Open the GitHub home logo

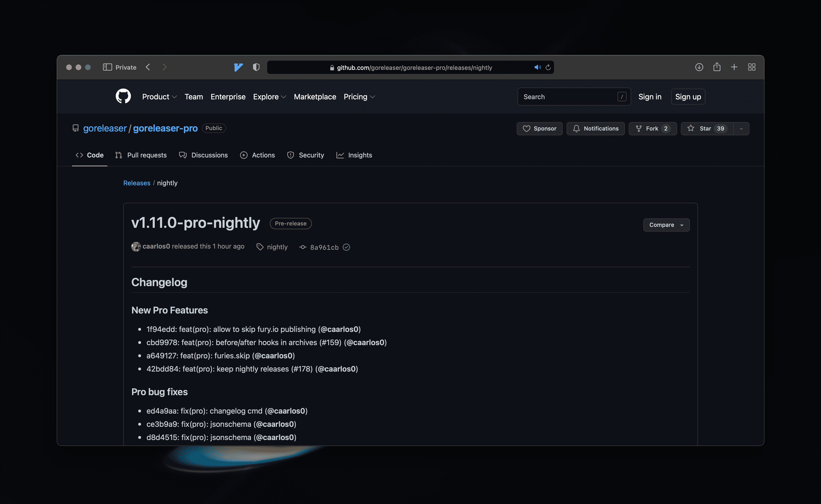123,96
